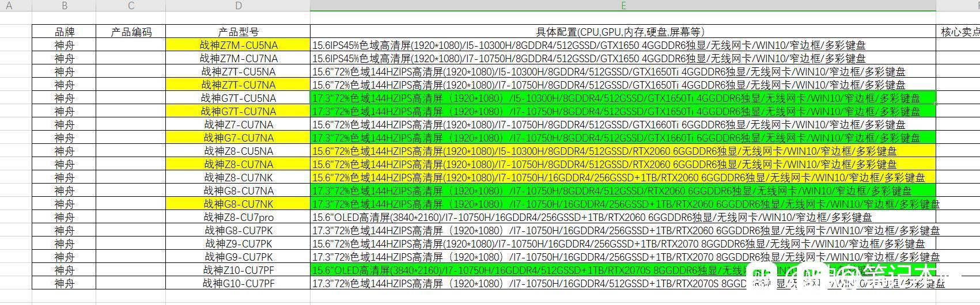980x305 pixels.
Task: Click the 神舟 brand cell beside 战神Z7M-CU5NA
Action: (x=64, y=45)
